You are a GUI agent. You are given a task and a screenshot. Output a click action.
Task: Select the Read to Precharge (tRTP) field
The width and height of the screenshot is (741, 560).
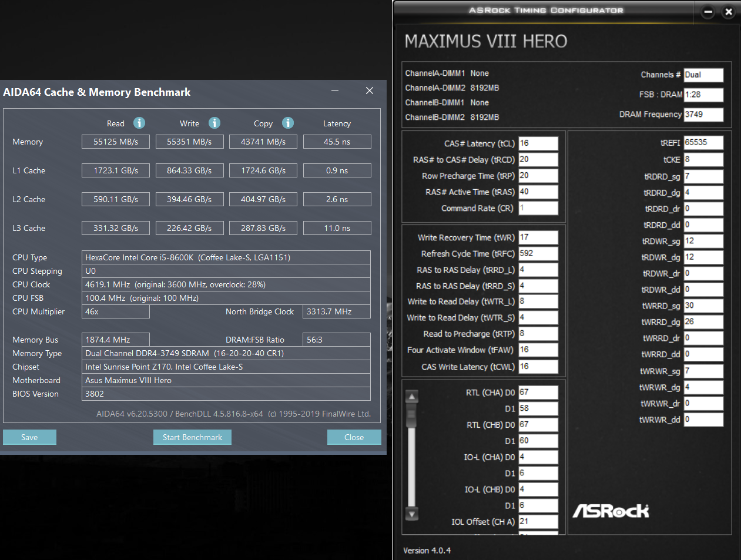(538, 334)
